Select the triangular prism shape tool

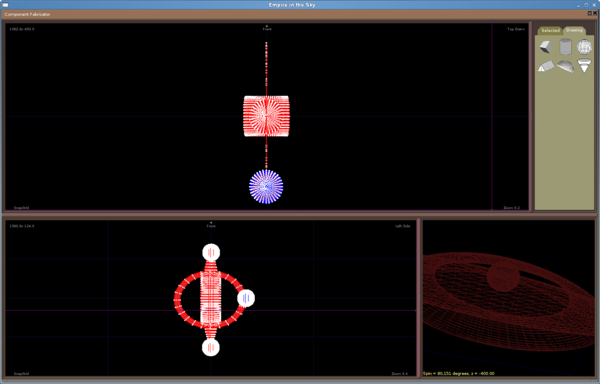(546, 66)
